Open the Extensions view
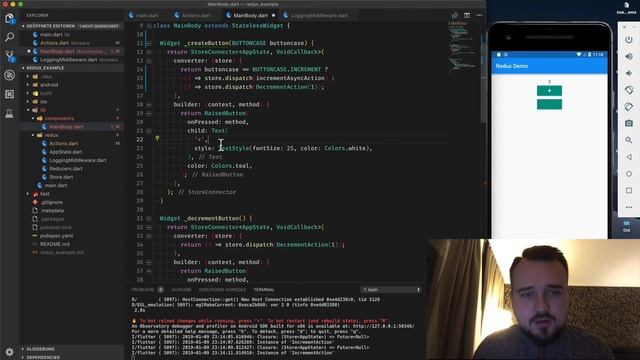This screenshot has height=360, width=640. [9, 94]
